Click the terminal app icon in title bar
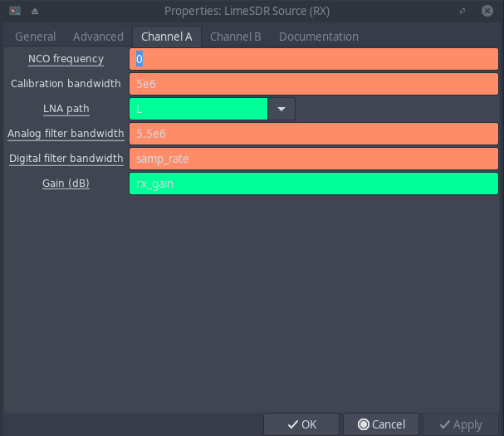The width and height of the screenshot is (504, 436). coord(15,11)
